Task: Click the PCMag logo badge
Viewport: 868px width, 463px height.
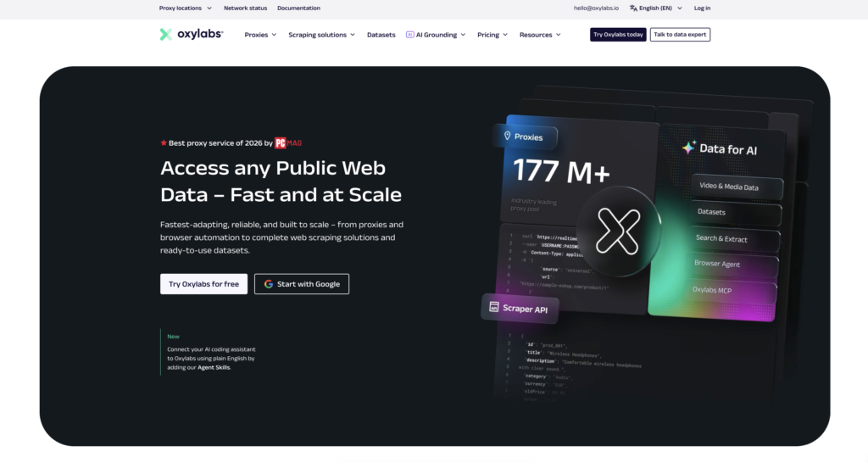Action: click(x=288, y=143)
